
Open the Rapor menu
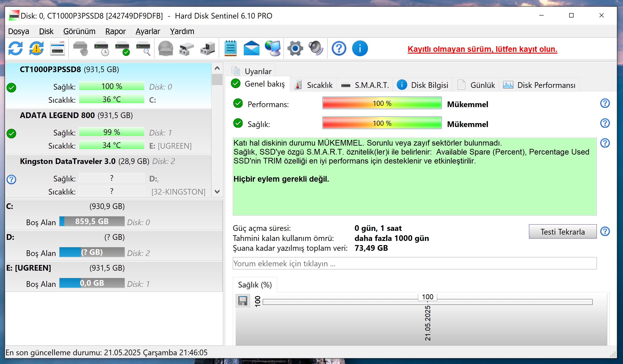click(x=115, y=31)
